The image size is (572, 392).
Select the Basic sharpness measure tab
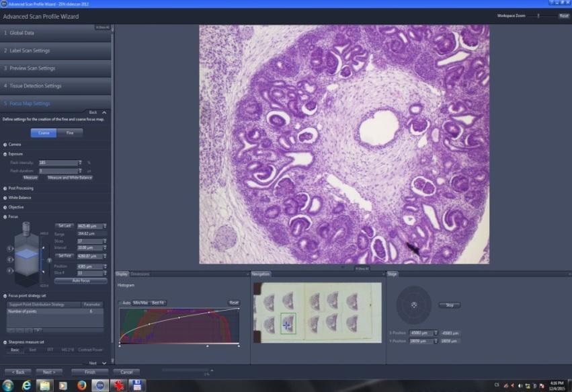15,350
